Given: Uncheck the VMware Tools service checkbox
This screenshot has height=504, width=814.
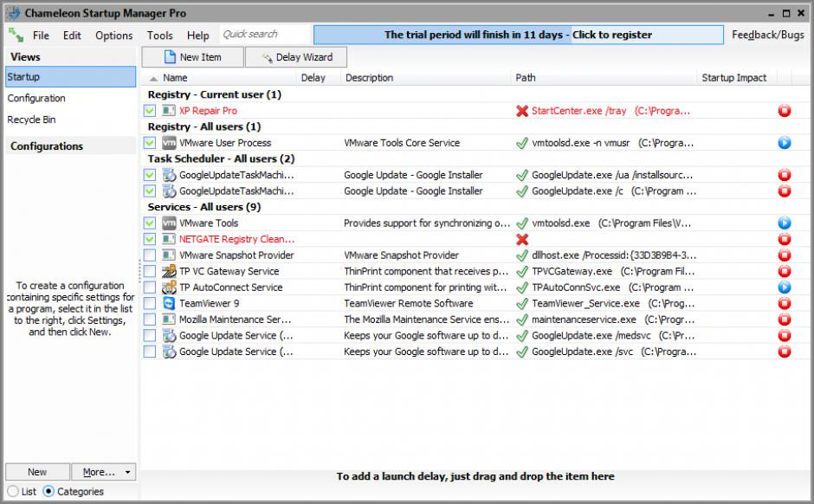Looking at the screenshot, I should click(x=150, y=223).
